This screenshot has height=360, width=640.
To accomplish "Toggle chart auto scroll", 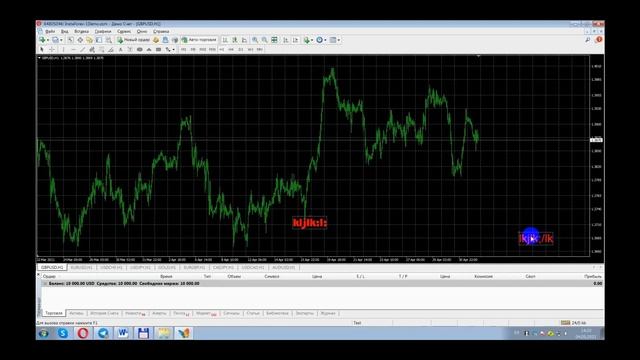I will 286,40.
